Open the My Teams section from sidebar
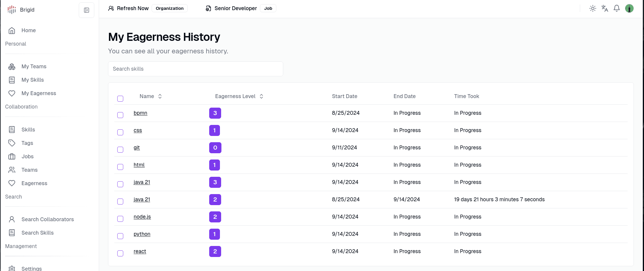The height and width of the screenshot is (271, 644). point(33,66)
